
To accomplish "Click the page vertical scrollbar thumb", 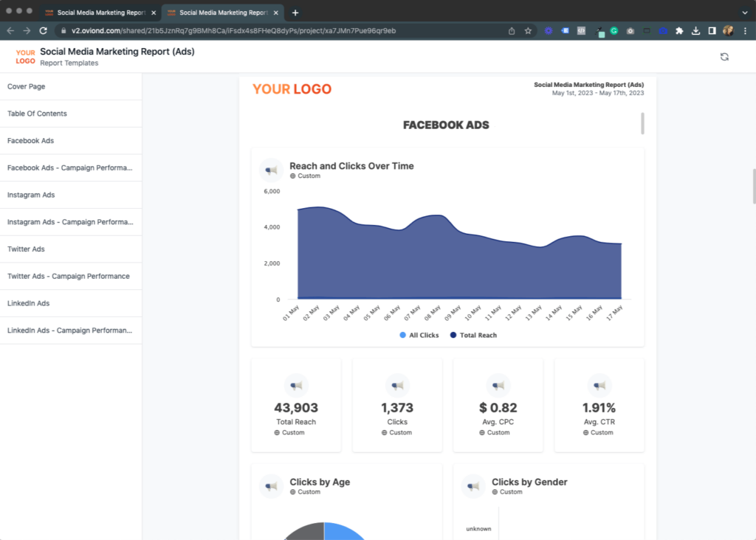I will point(754,187).
